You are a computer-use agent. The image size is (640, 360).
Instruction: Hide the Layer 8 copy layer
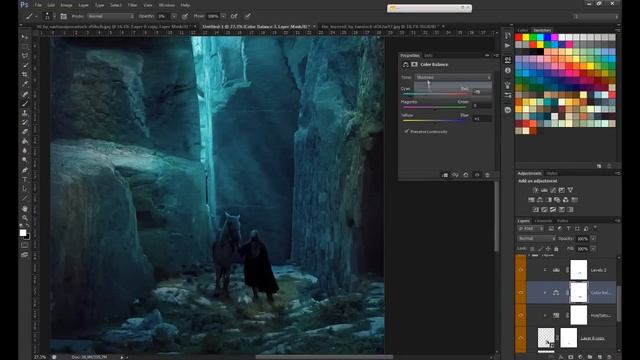pyautogui.click(x=521, y=338)
